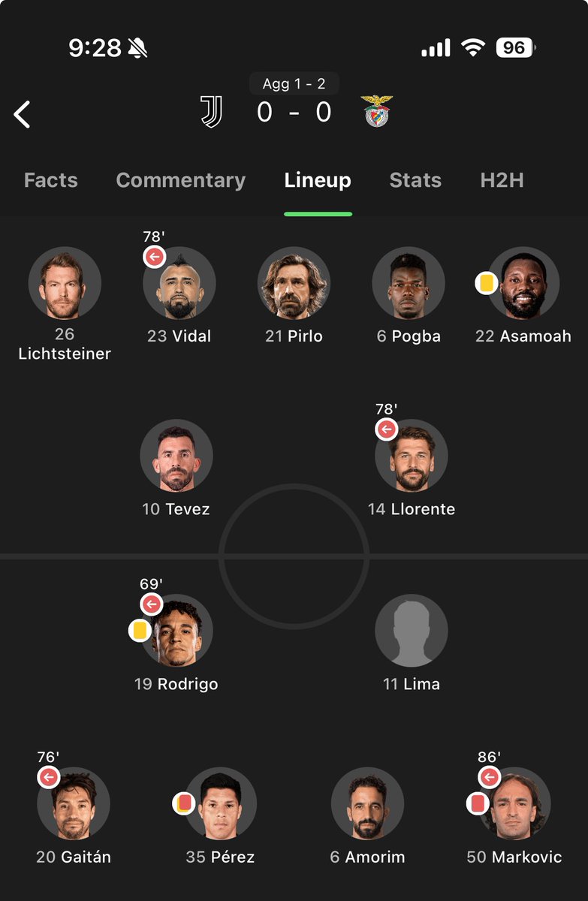Open Lichtsteiner's player profile picture
This screenshot has height=901, width=588.
(65, 284)
